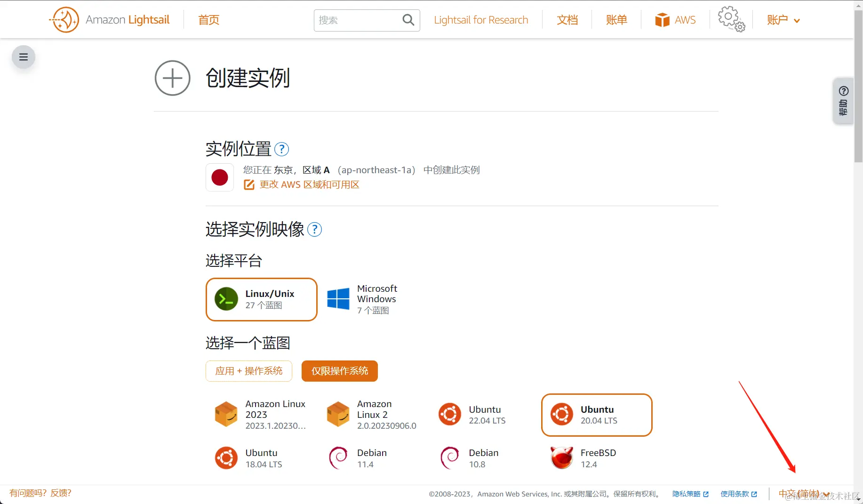Choose the Amazon Linux 2 blueprint
The height and width of the screenshot is (504, 863).
tap(374, 415)
